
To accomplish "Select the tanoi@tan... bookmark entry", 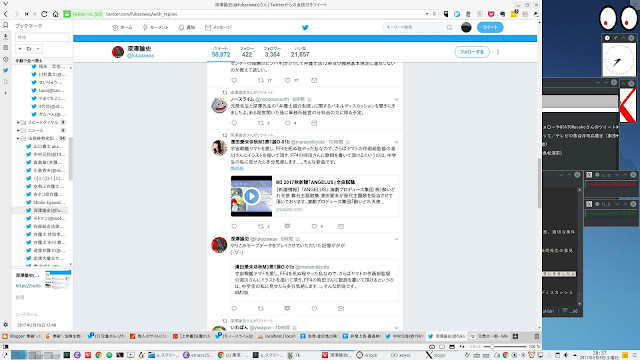I will coord(49,91).
